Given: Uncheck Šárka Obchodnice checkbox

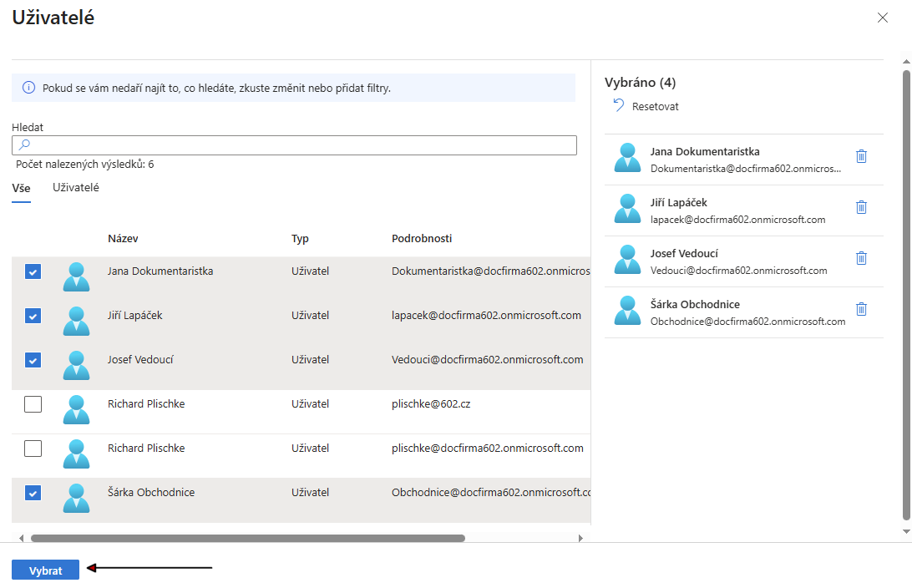Looking at the screenshot, I should pos(33,493).
